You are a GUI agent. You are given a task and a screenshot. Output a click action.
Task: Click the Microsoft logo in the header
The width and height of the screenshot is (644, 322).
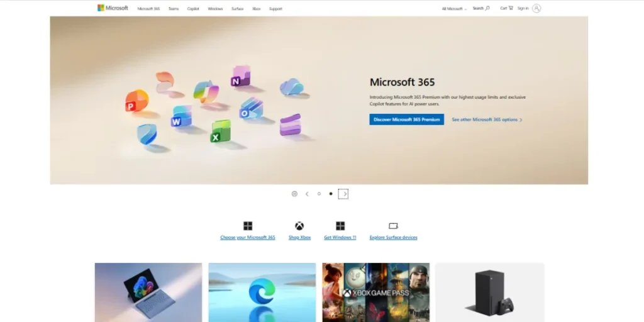pos(113,8)
